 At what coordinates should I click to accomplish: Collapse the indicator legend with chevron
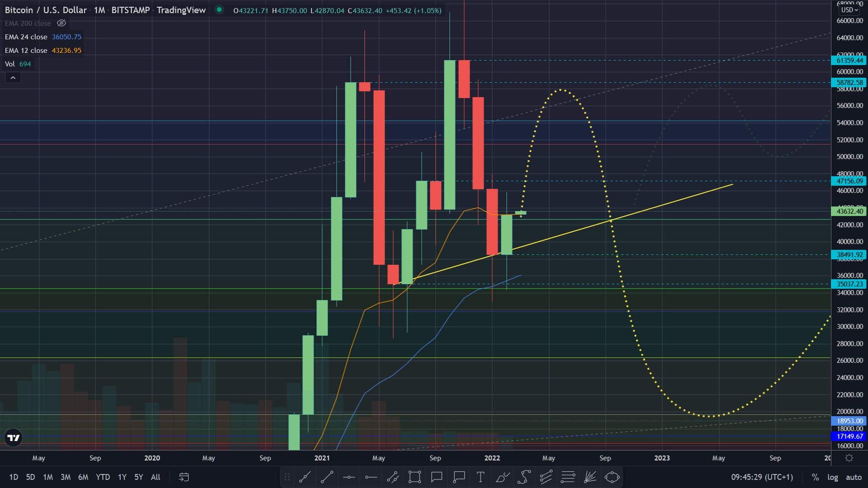coord(13,78)
